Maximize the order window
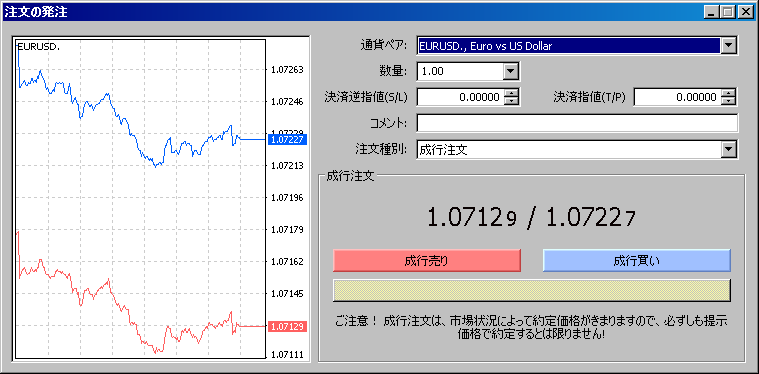Screen dimensions: 759x374 pos(727,12)
